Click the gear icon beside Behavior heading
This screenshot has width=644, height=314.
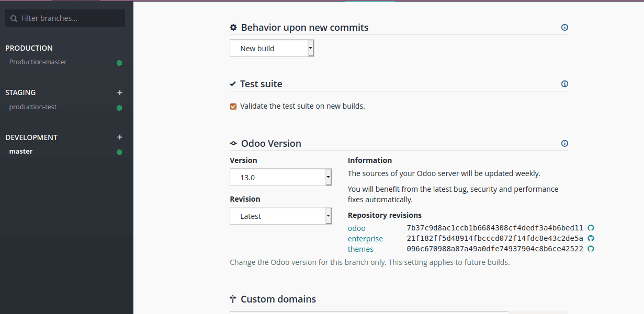click(233, 28)
